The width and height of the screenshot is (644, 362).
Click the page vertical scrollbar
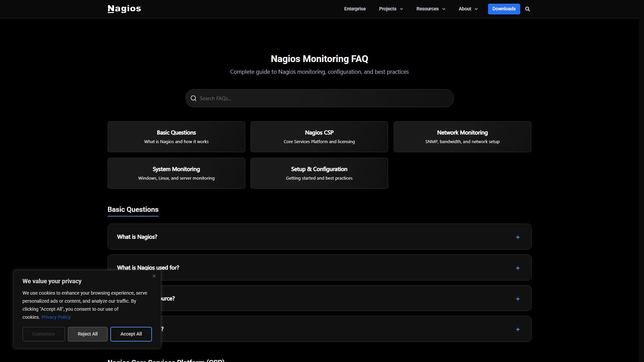tap(641, 181)
